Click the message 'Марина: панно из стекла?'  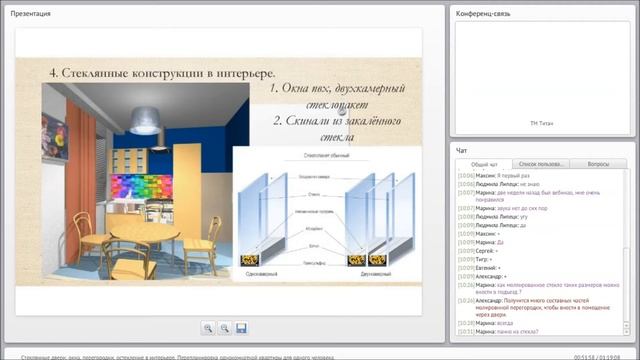point(498,332)
